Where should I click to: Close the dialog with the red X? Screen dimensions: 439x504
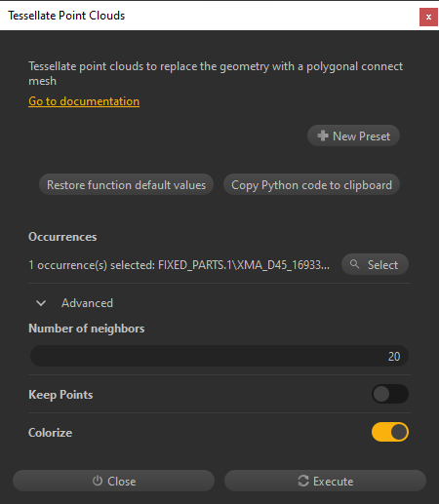click(x=428, y=17)
